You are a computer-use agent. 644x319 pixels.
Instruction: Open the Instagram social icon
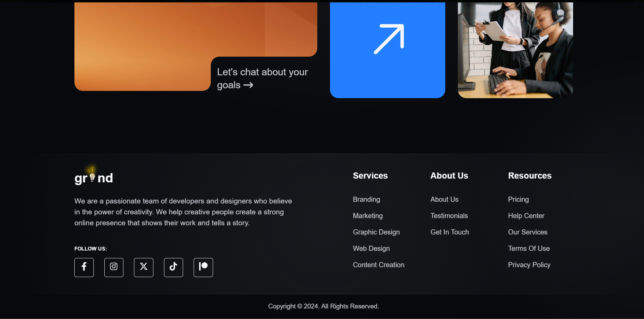(114, 268)
